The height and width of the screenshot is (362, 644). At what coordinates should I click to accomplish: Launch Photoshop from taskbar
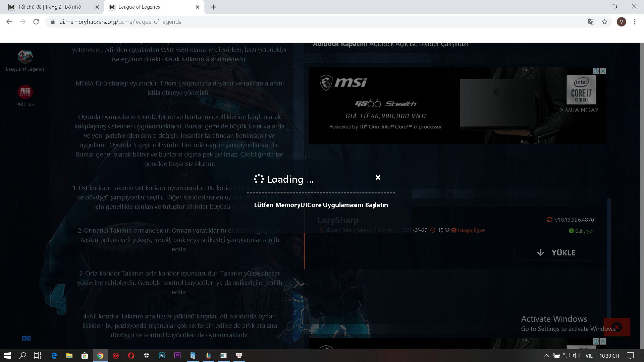tap(162, 356)
